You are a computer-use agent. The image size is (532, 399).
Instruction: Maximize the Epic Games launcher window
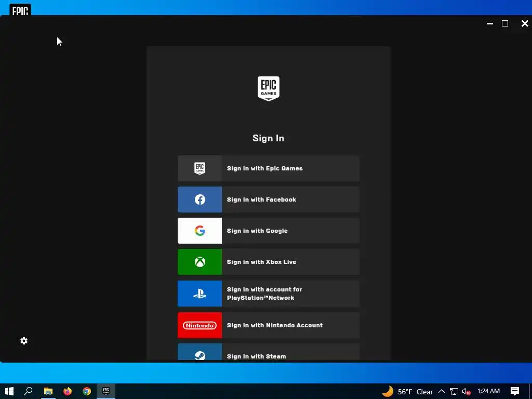pyautogui.click(x=505, y=23)
